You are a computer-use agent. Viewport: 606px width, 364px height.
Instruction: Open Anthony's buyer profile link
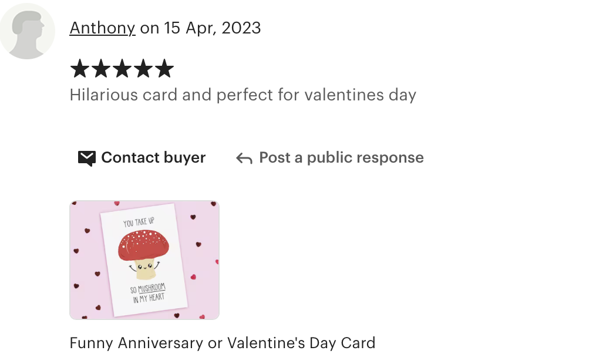pyautogui.click(x=102, y=28)
